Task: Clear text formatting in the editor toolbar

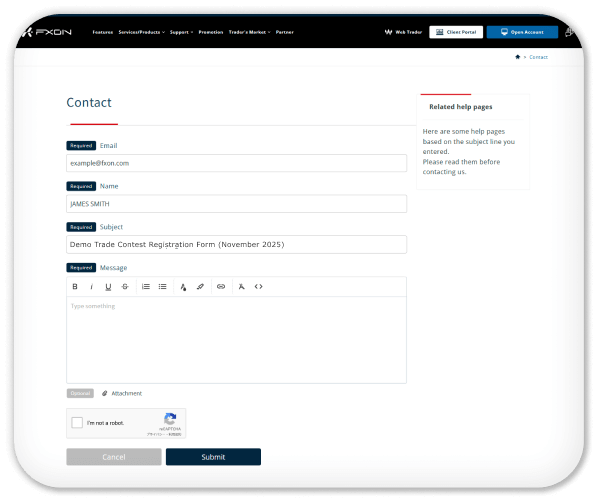Action: pyautogui.click(x=242, y=287)
